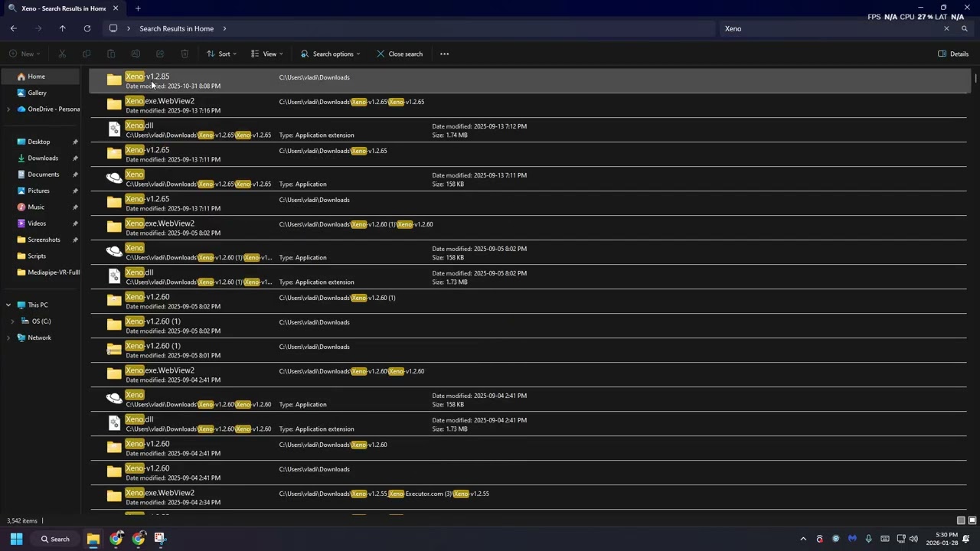This screenshot has height=551, width=980.
Task: Open a new File Explorer tab
Action: tap(138, 8)
